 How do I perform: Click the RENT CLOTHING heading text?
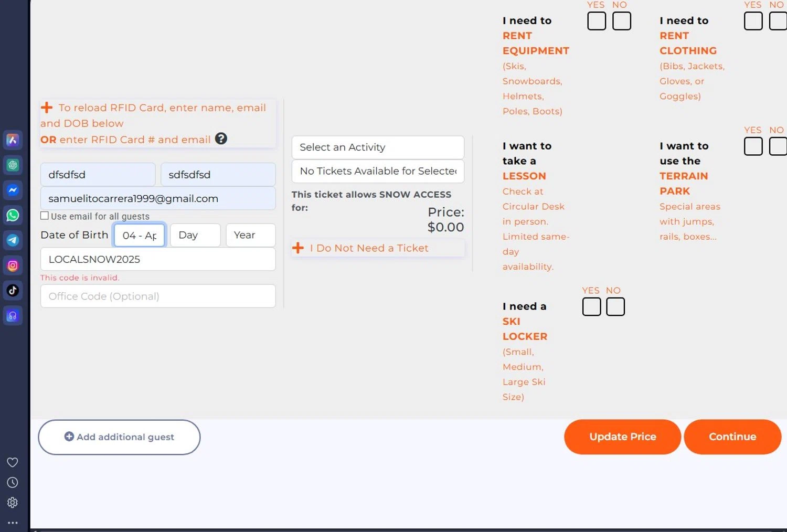tap(688, 43)
